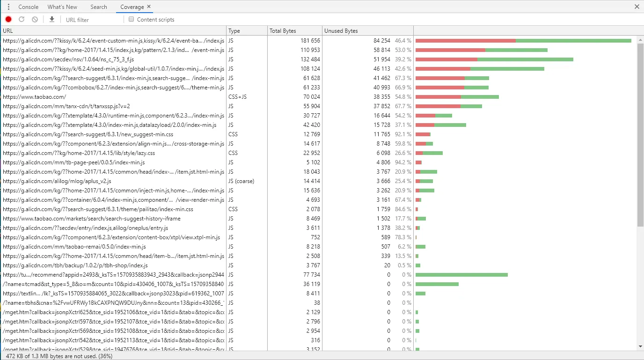The image size is (644, 360).
Task: Close the DevTools drawer panel
Action: point(637,7)
